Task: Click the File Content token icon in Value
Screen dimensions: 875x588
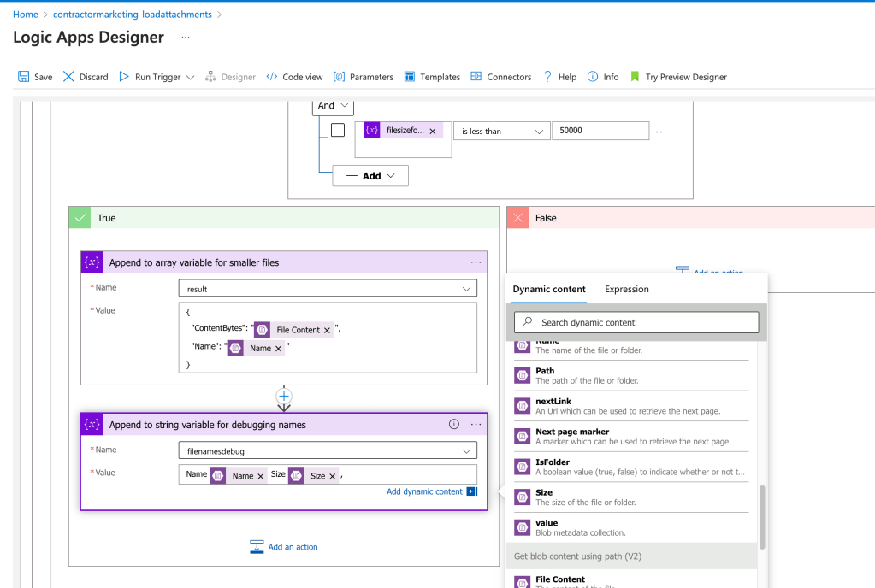Action: [262, 330]
